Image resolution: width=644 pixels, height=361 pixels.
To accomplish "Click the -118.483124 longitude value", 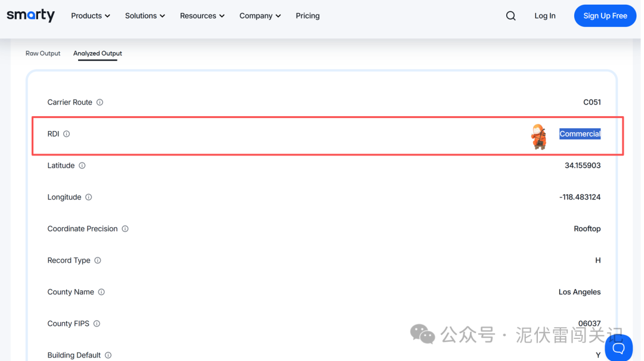I will (x=580, y=197).
